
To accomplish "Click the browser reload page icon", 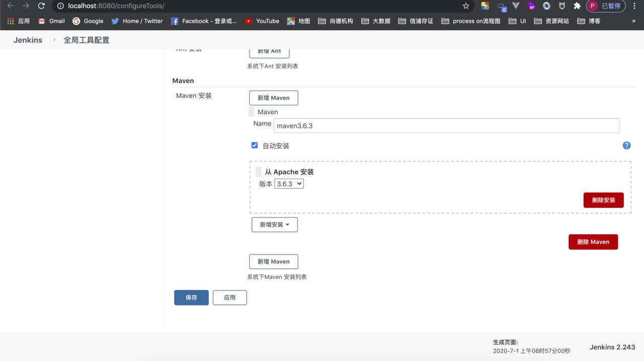I will point(41,6).
